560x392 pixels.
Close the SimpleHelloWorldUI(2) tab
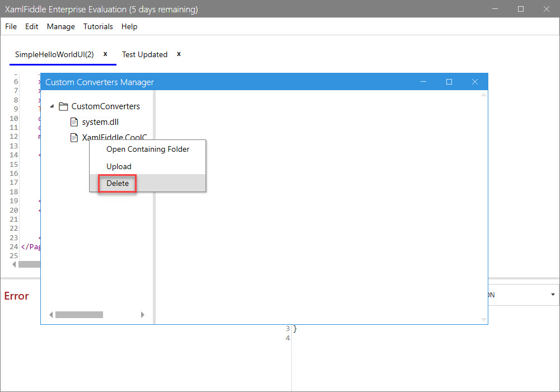(105, 54)
